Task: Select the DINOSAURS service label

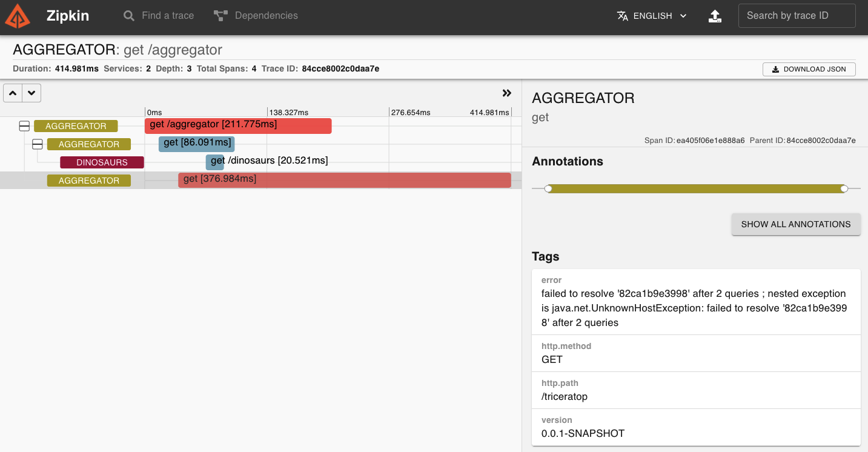Action: pyautogui.click(x=102, y=162)
